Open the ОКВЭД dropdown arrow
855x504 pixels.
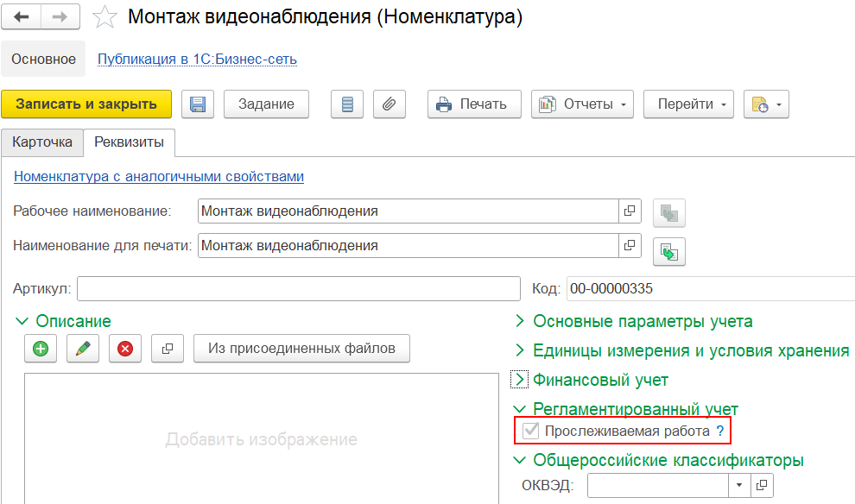(739, 485)
